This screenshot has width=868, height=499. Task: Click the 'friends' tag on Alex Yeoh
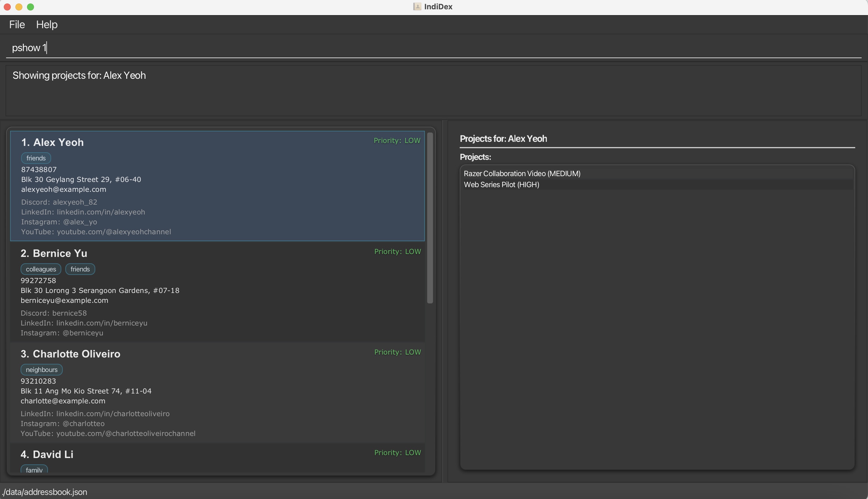click(36, 158)
